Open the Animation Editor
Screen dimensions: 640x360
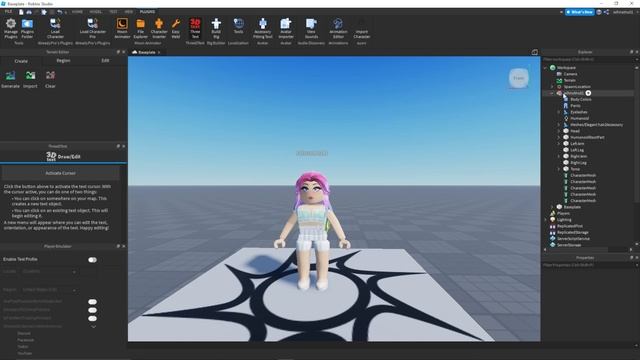[x=338, y=28]
